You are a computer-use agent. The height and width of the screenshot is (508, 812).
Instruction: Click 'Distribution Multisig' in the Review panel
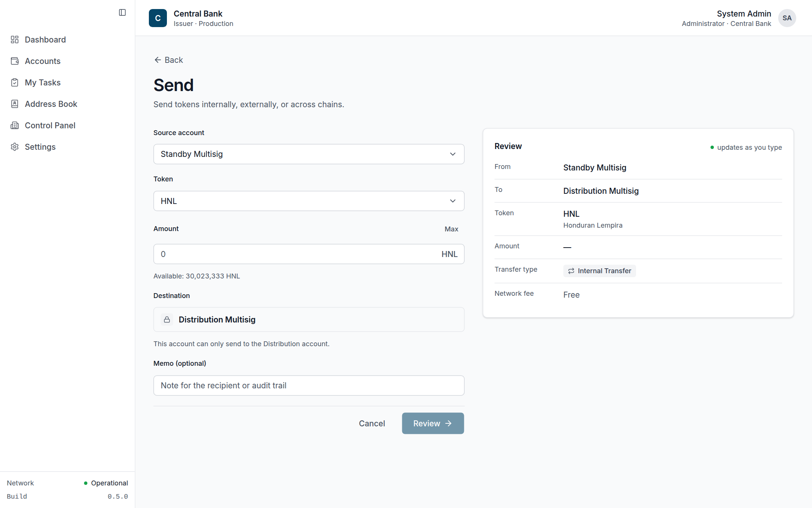point(601,191)
